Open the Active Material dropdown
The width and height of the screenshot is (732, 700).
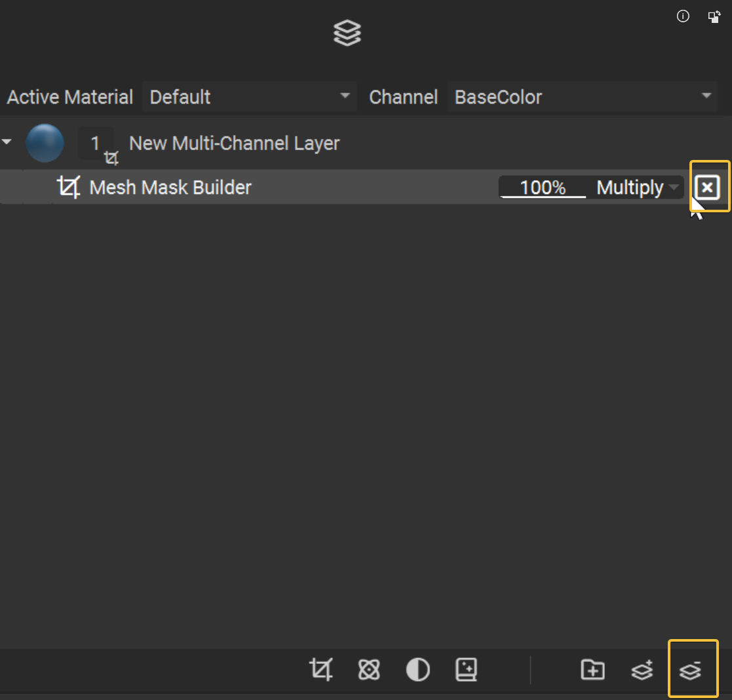[x=249, y=97]
